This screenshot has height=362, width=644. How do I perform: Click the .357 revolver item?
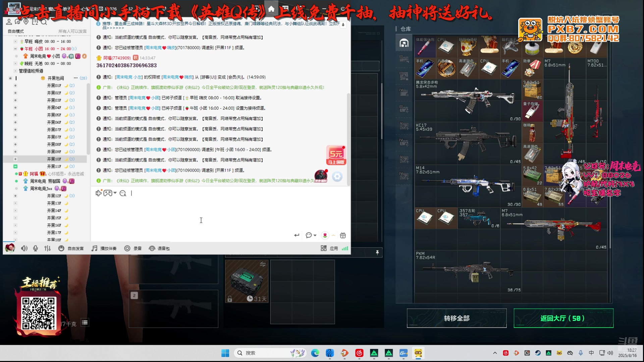[x=479, y=218]
